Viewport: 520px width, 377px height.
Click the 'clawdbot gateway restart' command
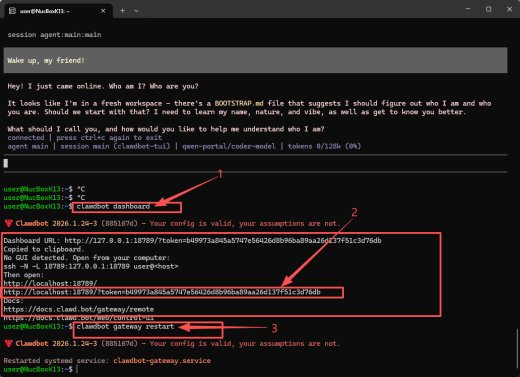[x=125, y=327]
